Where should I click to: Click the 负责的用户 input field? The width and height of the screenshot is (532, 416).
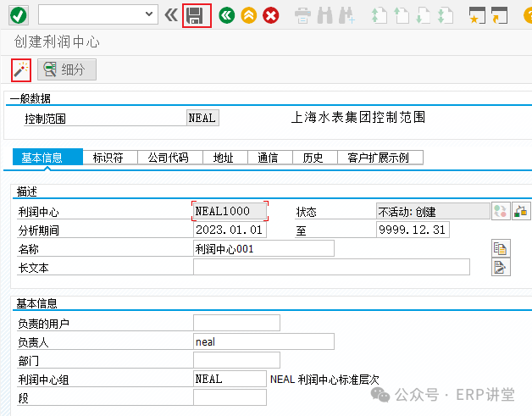click(x=236, y=323)
